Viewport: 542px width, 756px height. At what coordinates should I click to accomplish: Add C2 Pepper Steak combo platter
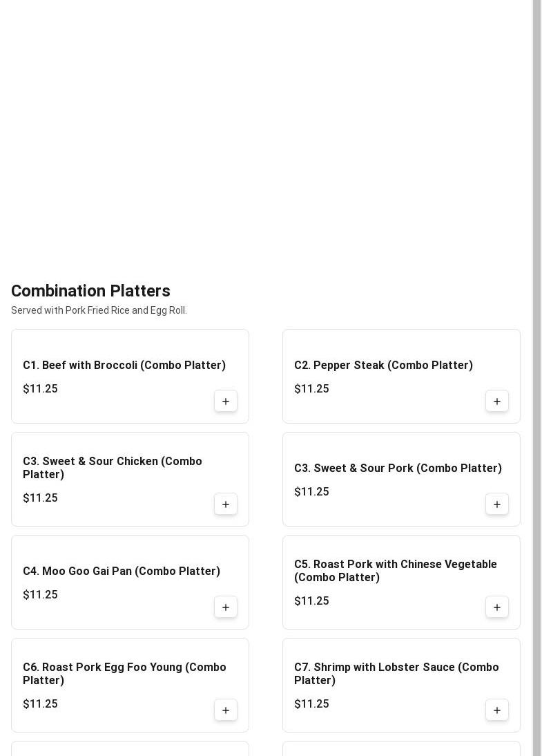(496, 401)
